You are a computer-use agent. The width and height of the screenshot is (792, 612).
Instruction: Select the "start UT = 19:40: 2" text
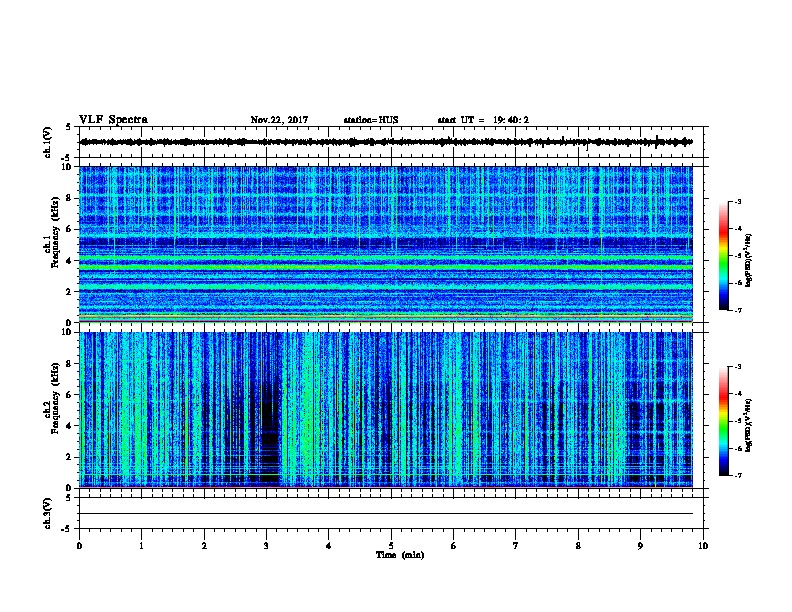click(x=483, y=120)
